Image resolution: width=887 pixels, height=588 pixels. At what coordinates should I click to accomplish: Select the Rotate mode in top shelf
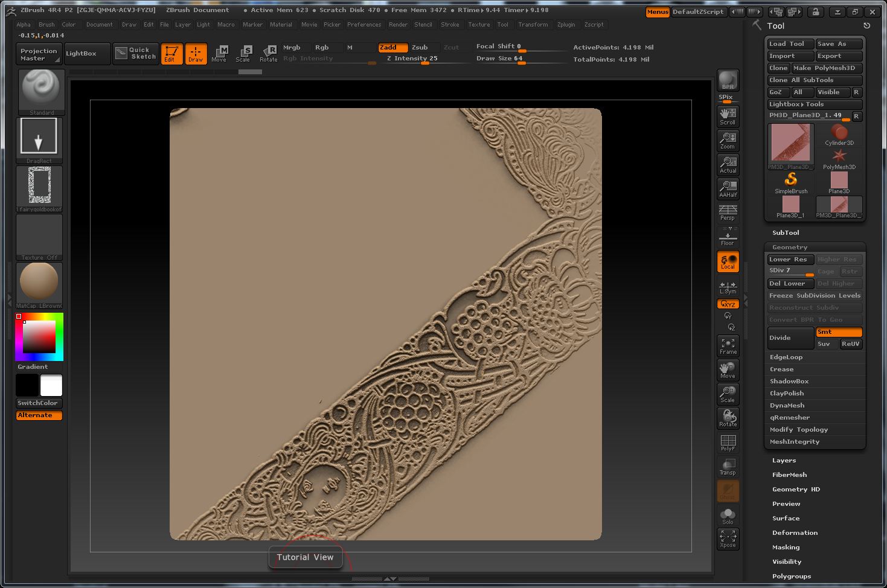pyautogui.click(x=268, y=54)
